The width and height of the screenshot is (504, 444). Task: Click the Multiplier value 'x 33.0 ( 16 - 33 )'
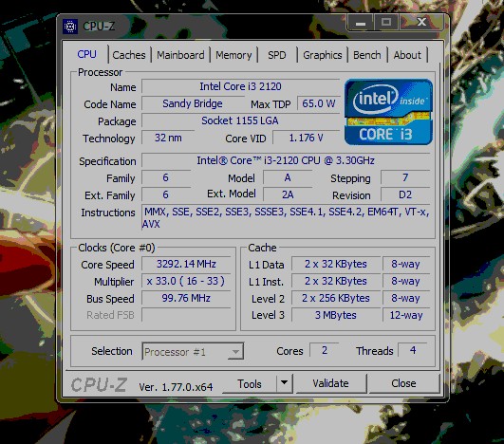[186, 281]
